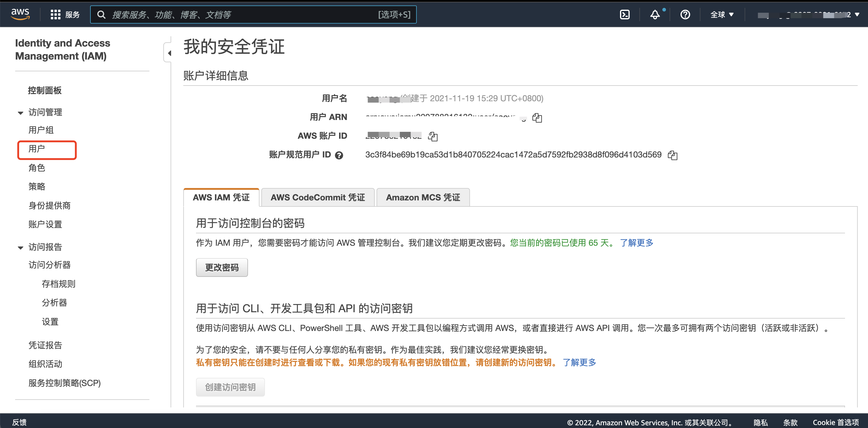Viewport: 868px width, 428px height.
Task: Switch to AWS CodeCommit 凭证 tab
Action: (318, 197)
